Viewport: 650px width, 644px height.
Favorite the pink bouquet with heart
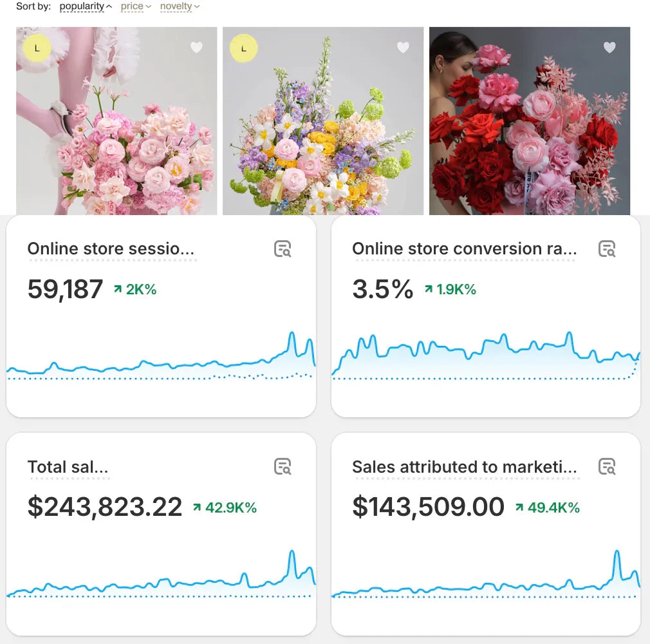tap(196, 47)
